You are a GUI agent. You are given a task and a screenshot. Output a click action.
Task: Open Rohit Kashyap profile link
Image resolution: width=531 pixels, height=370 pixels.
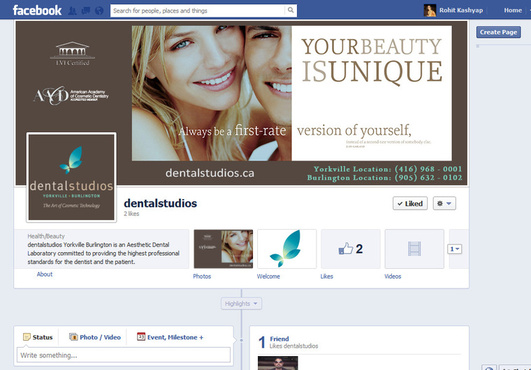461,10
